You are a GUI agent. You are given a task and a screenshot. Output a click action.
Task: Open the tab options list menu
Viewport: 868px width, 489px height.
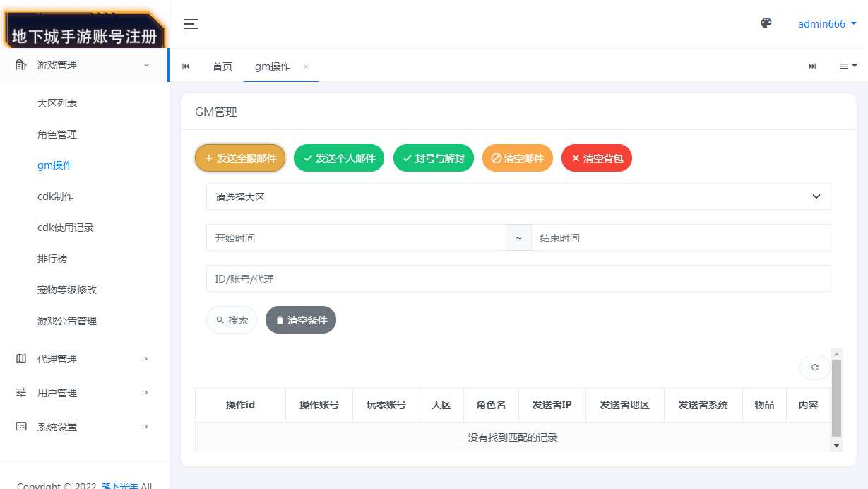point(848,66)
